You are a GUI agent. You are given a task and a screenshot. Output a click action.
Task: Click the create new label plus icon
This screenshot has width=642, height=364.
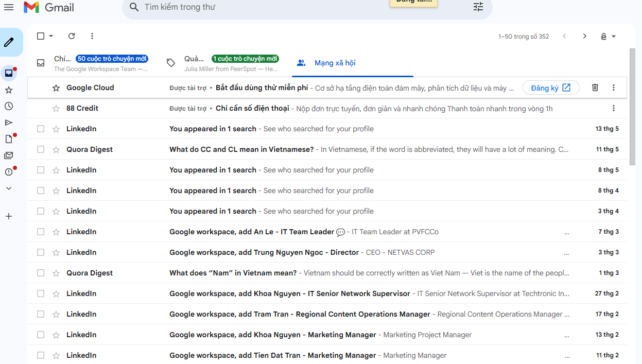click(9, 216)
